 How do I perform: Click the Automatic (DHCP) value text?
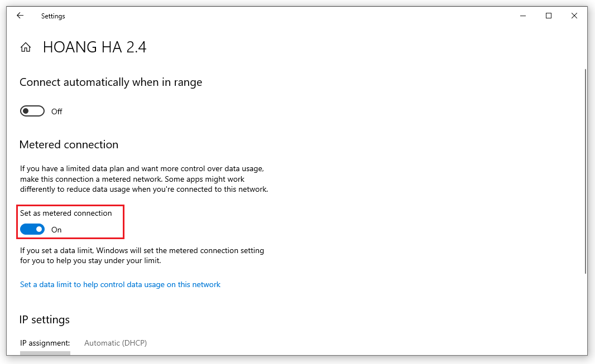116,343
